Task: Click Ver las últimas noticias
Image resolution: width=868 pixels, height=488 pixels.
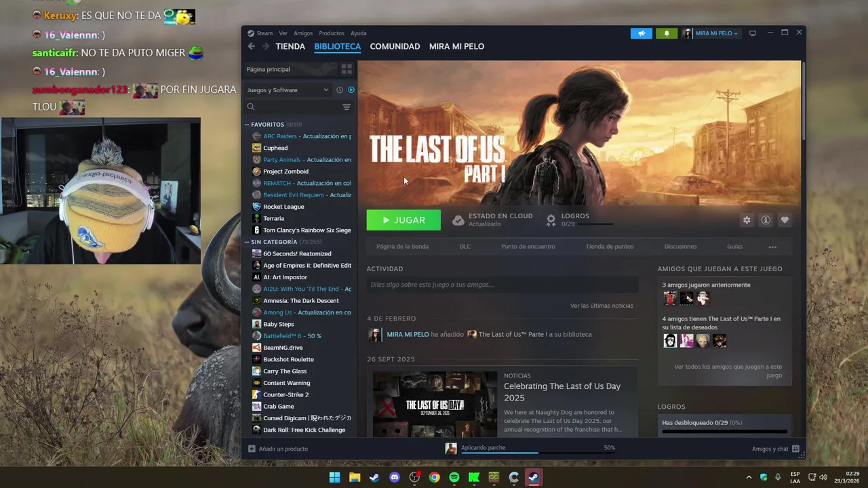Action: [x=601, y=306]
